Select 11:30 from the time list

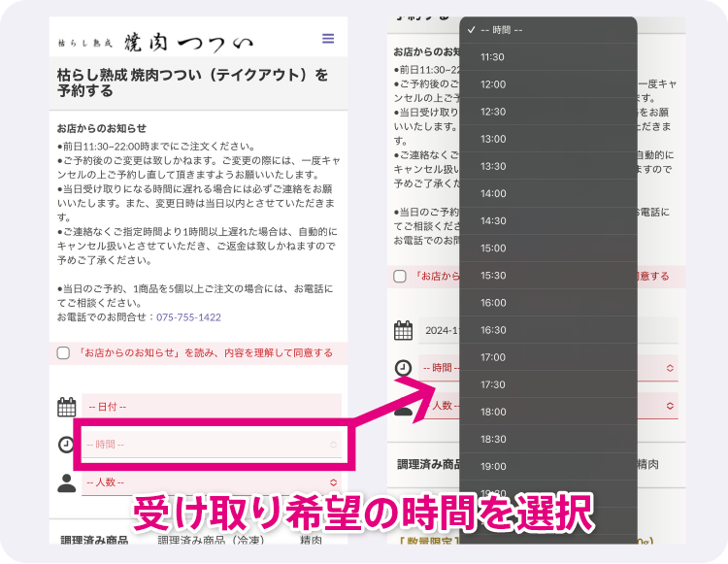[492, 57]
